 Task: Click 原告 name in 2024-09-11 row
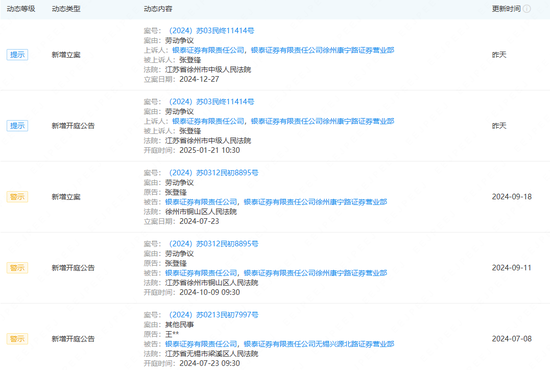pyautogui.click(x=176, y=263)
